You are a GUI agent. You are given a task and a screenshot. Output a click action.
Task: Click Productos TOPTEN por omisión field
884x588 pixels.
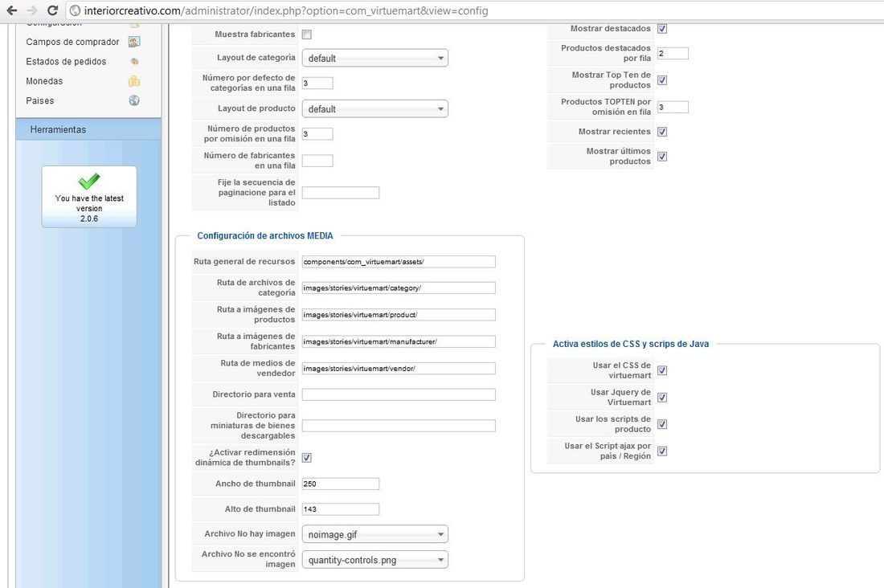(673, 107)
